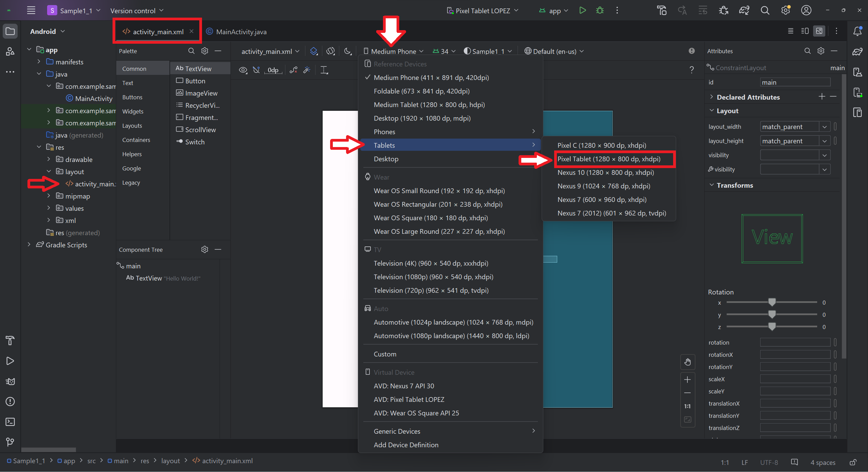Expand Gradle Scripts tree node
This screenshot has width=868, height=472.
(x=29, y=245)
